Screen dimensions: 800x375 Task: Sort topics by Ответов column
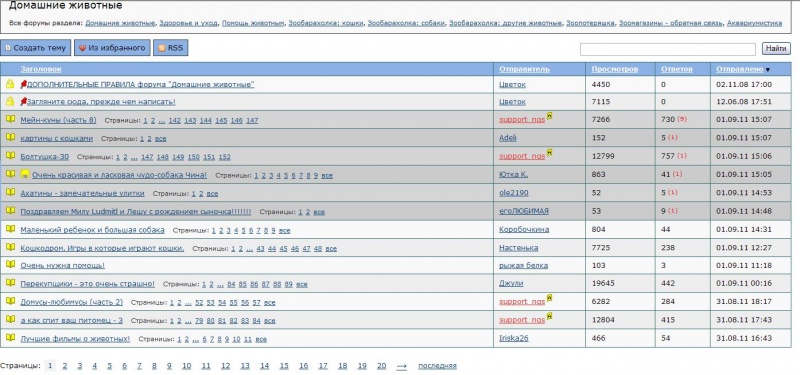[677, 69]
